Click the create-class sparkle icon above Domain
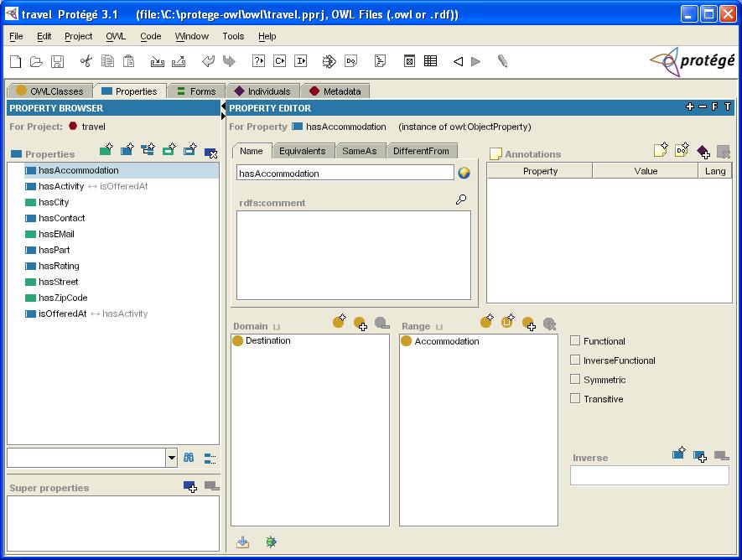Image resolution: width=742 pixels, height=560 pixels. tap(340, 321)
